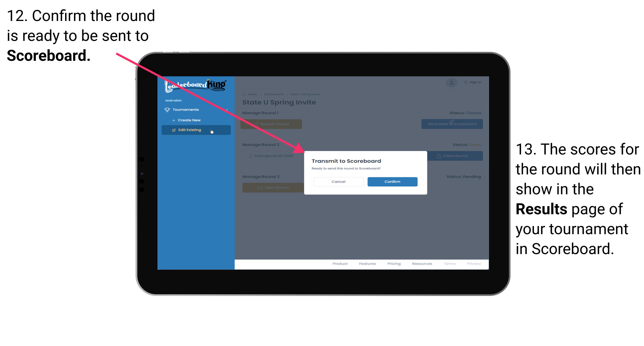Click the Cancel button in transmit dialog
The width and height of the screenshot is (644, 346).
click(338, 181)
